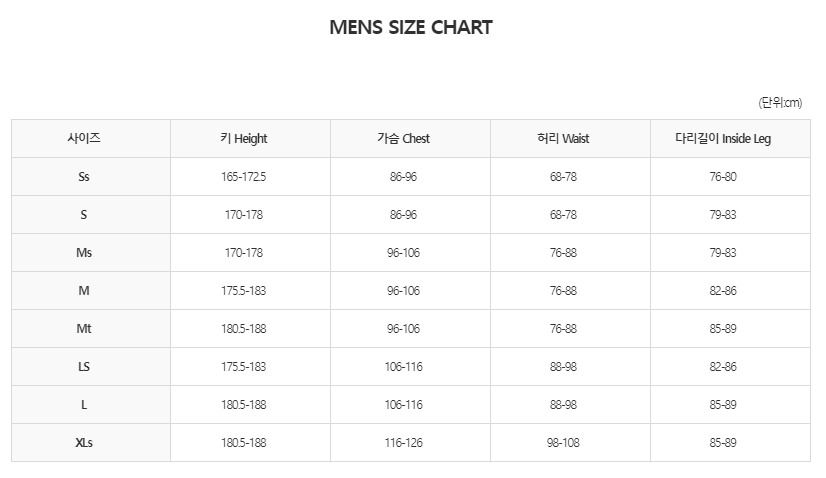This screenshot has width=826, height=478.
Task: Click the MENS SIZE CHART title
Action: pyautogui.click(x=411, y=28)
